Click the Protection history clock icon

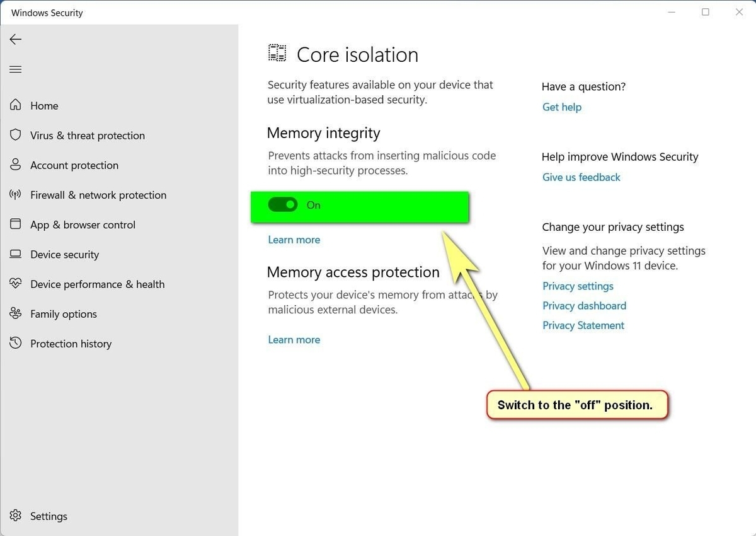pyautogui.click(x=16, y=343)
